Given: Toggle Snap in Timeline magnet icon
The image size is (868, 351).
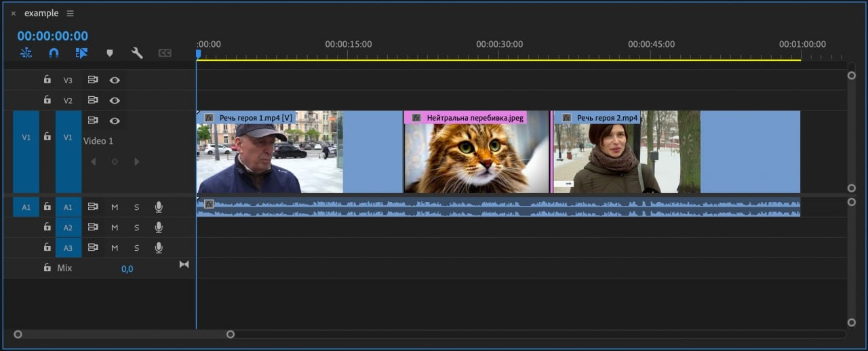Looking at the screenshot, I should 54,53.
